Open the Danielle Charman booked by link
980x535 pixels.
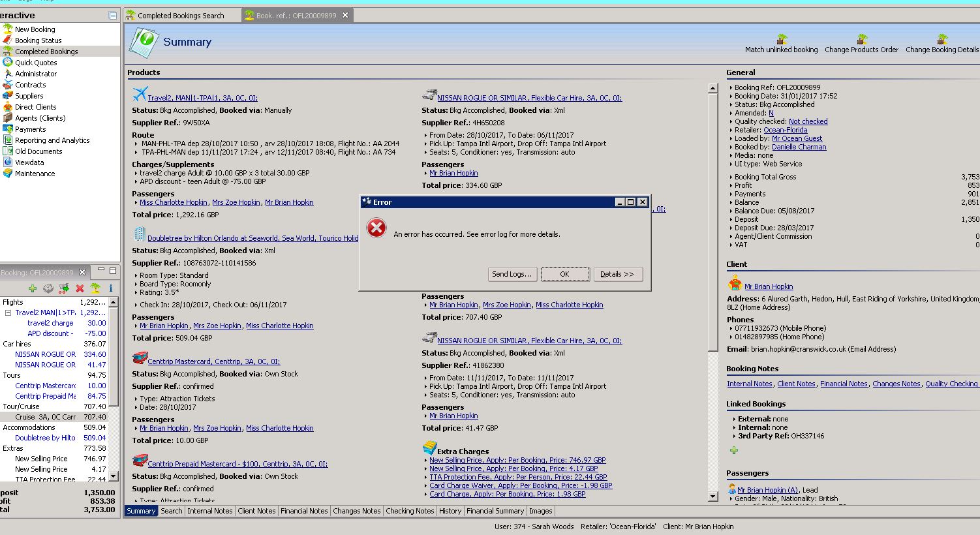pos(799,147)
